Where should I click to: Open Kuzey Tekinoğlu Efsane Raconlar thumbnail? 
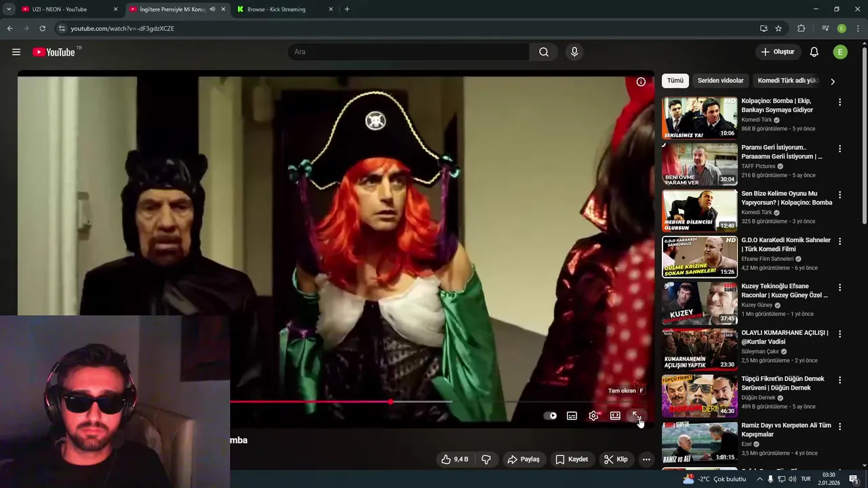pyautogui.click(x=699, y=304)
